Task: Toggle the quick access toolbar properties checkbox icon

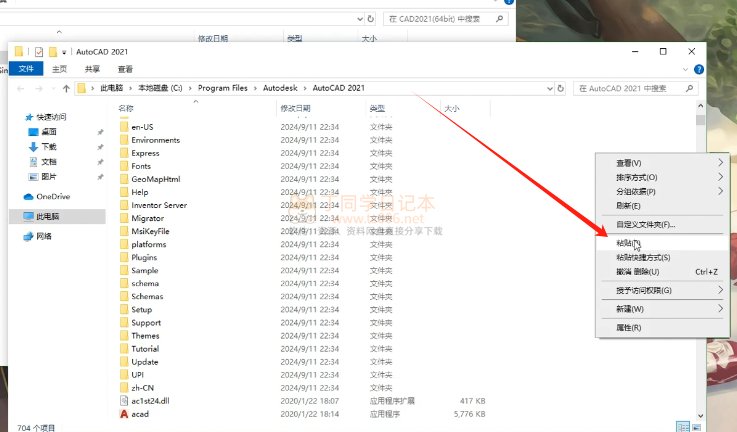Action: click(x=39, y=51)
